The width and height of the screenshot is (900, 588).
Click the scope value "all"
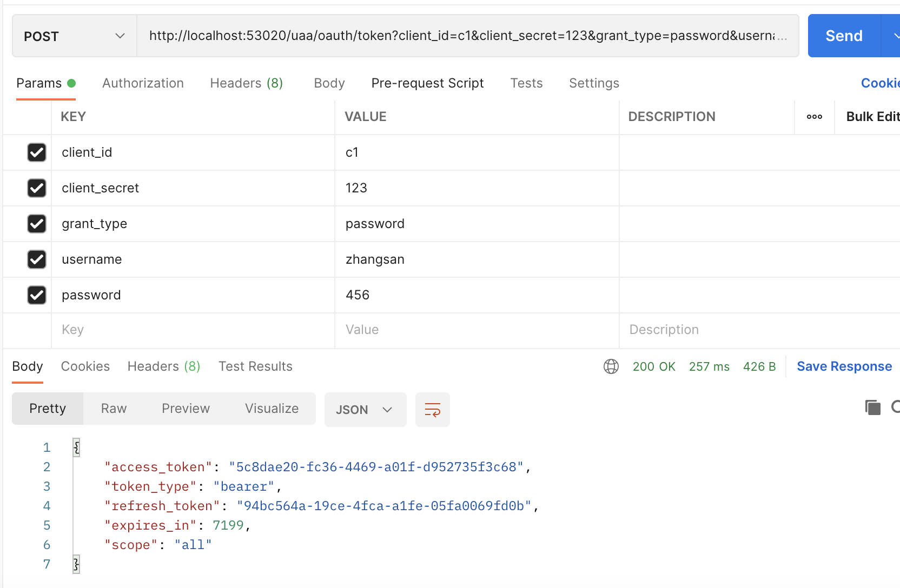(x=193, y=545)
